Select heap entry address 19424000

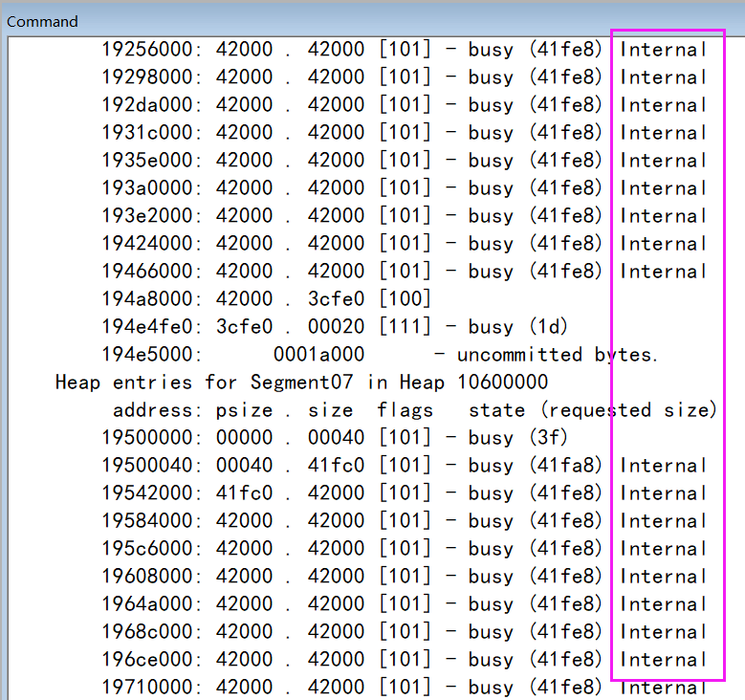pos(151,243)
